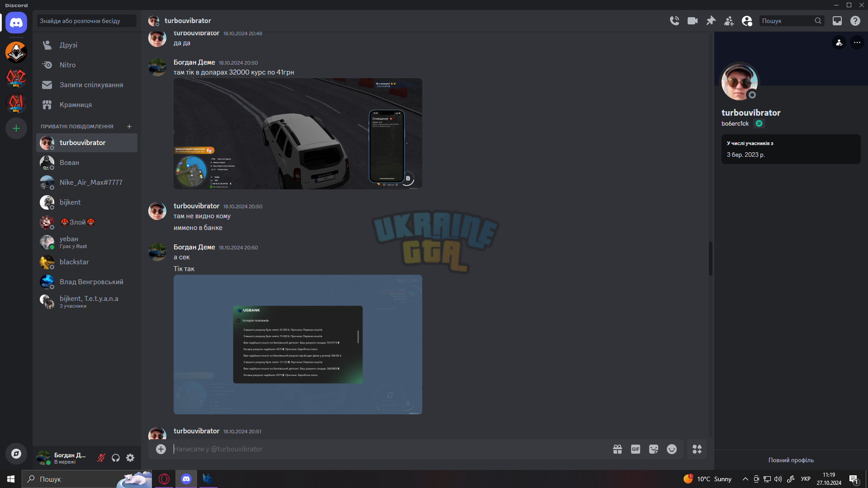Open turbouvibrator's large profile avatar
Image resolution: width=868 pixels, height=488 pixels.
coord(740,82)
